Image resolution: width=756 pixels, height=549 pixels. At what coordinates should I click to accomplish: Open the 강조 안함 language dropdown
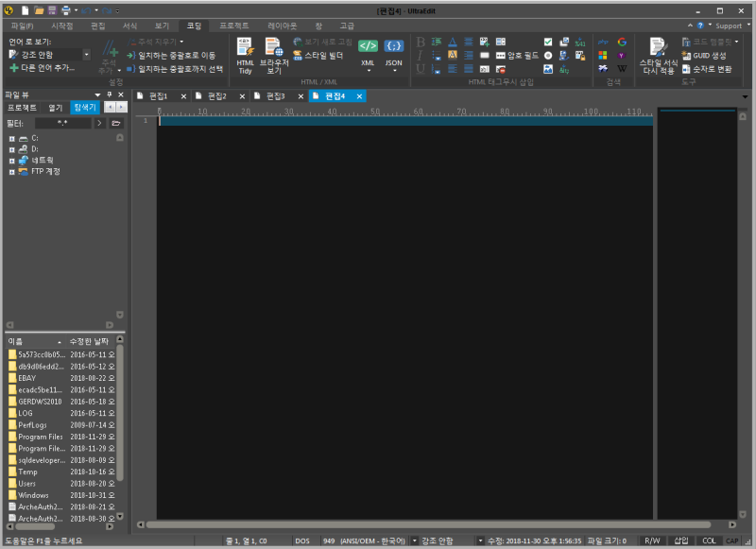[87, 55]
